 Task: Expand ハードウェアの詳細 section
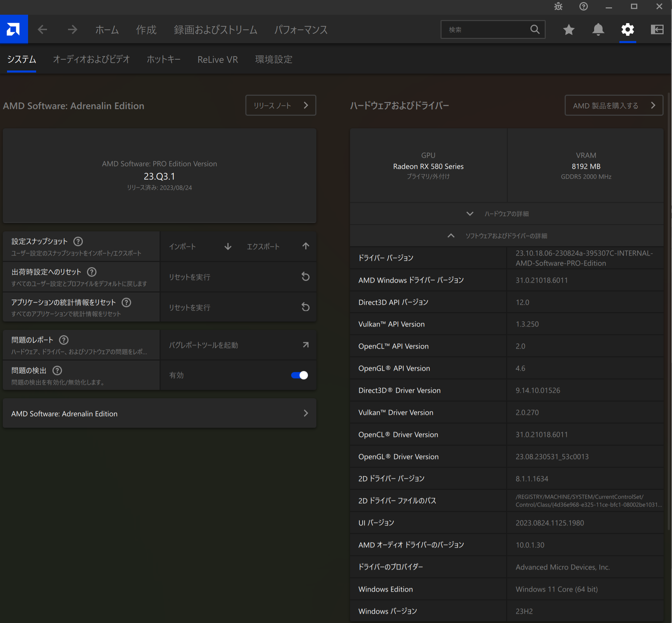[506, 214]
